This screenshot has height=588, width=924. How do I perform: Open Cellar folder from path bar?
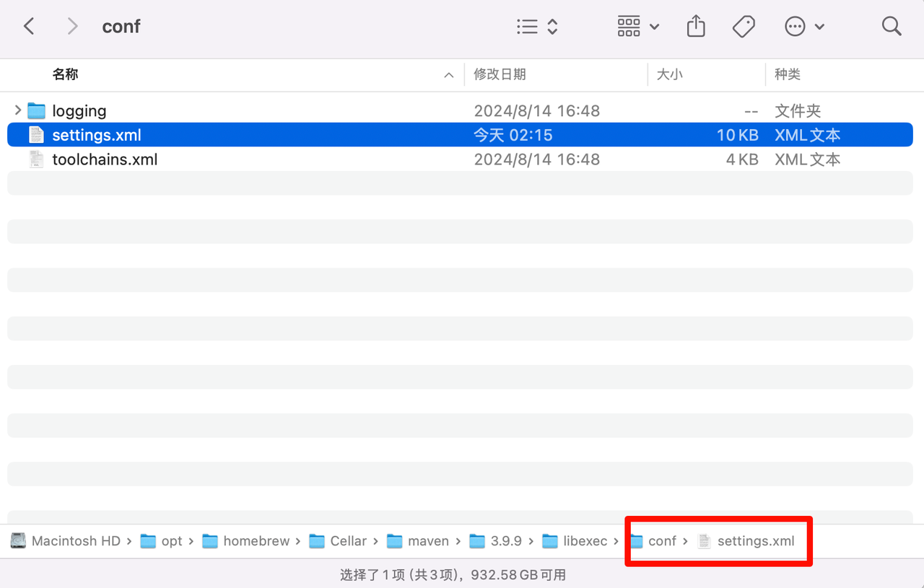[348, 541]
